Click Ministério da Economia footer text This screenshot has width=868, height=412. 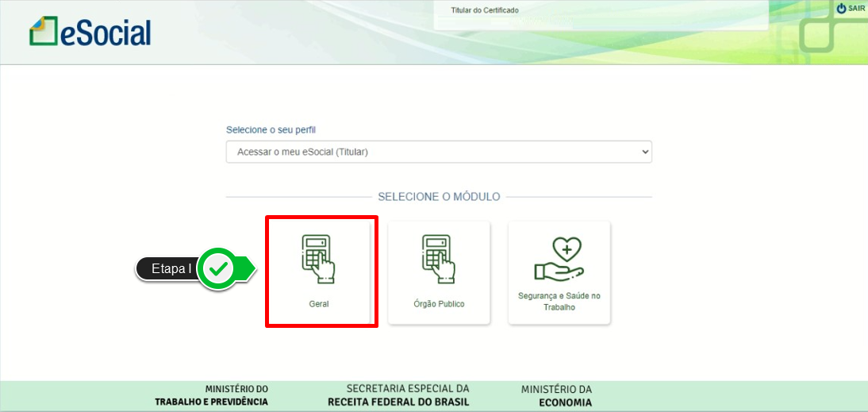point(556,395)
